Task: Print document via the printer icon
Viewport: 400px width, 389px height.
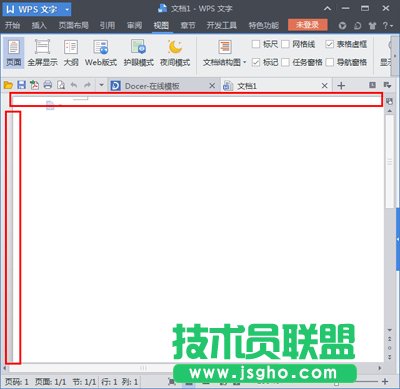Action: 48,85
